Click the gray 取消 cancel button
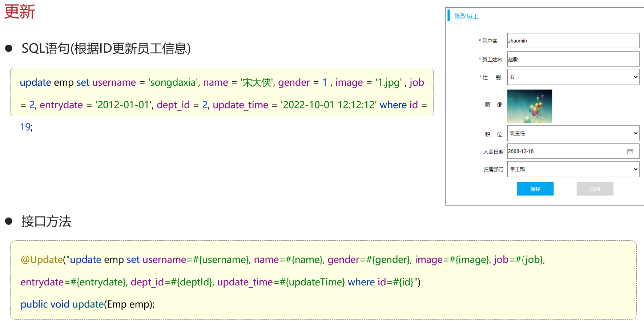 pyautogui.click(x=595, y=189)
